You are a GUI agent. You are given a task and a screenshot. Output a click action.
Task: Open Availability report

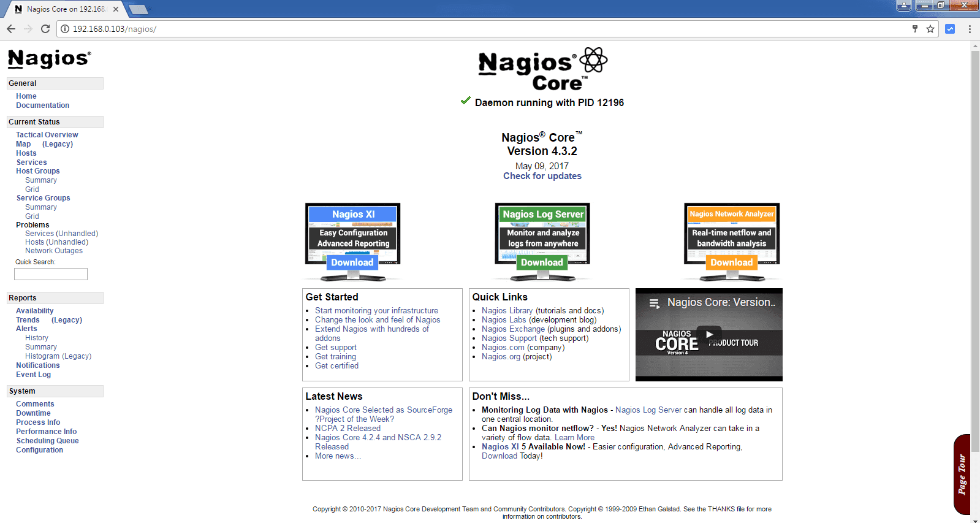pos(34,311)
